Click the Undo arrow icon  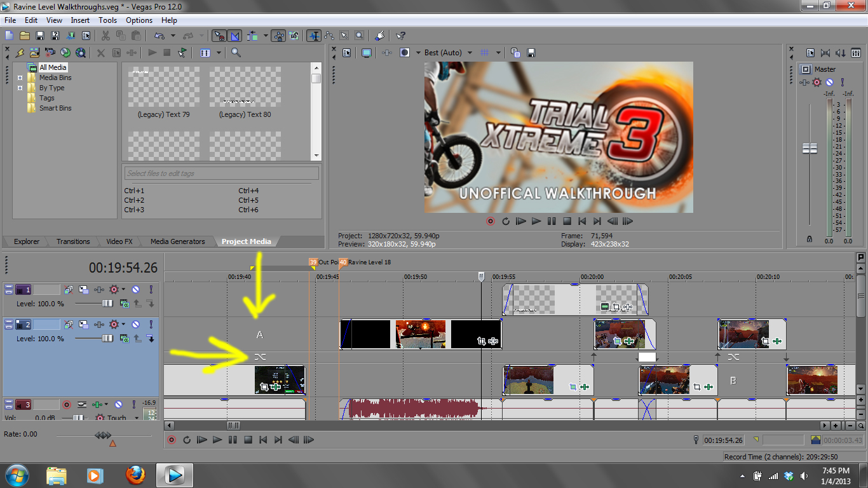coord(158,36)
